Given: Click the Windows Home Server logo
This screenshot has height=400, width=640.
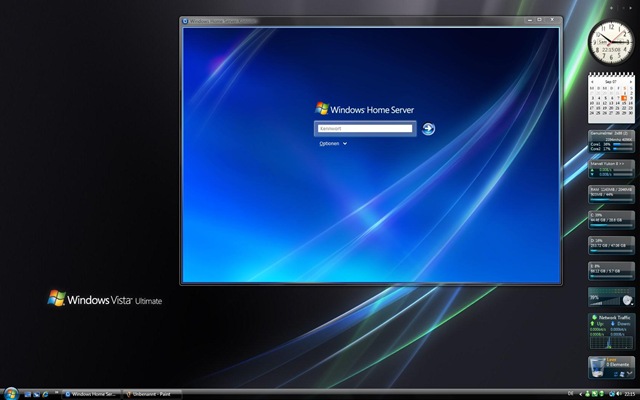Looking at the screenshot, I should pyautogui.click(x=364, y=109).
